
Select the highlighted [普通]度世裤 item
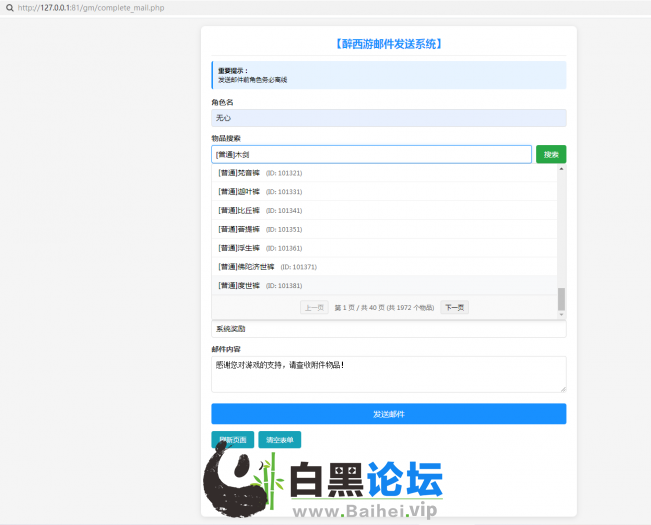[238, 285]
